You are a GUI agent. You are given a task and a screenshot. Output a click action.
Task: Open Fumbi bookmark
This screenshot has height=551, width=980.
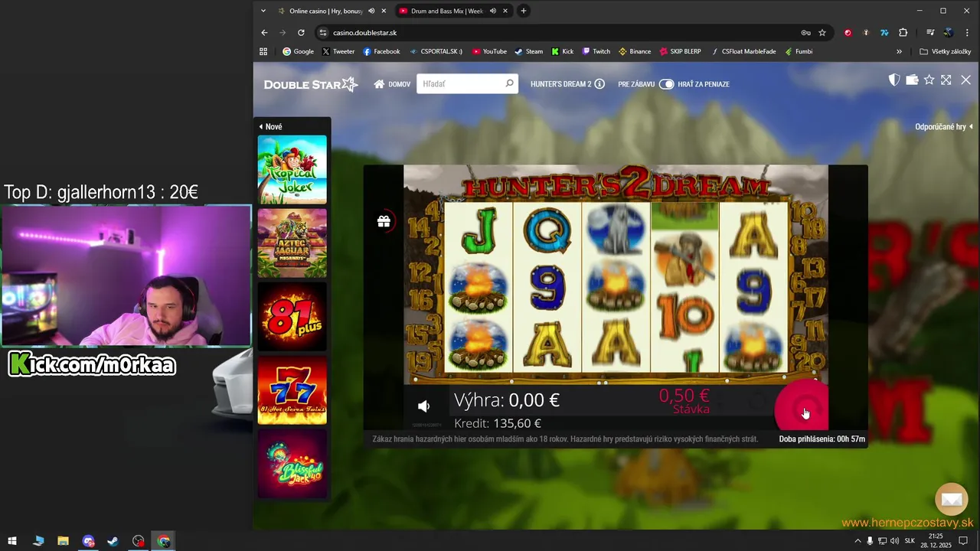coord(798,51)
